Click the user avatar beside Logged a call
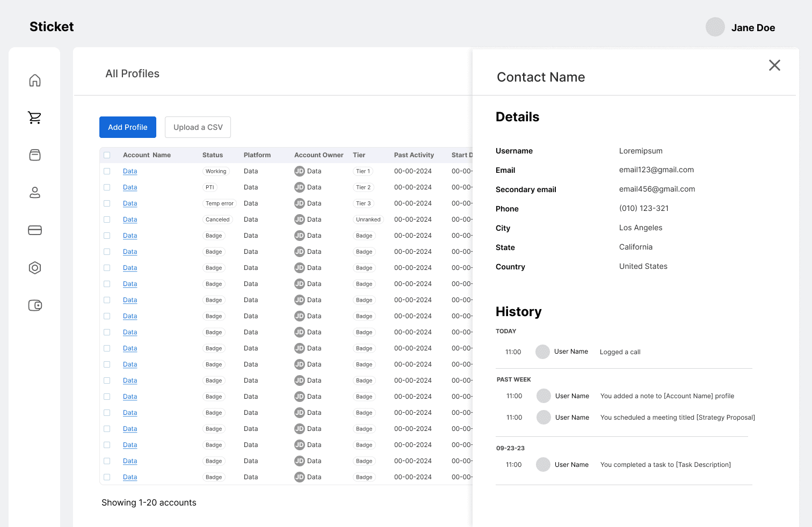This screenshot has height=527, width=812. click(x=543, y=352)
